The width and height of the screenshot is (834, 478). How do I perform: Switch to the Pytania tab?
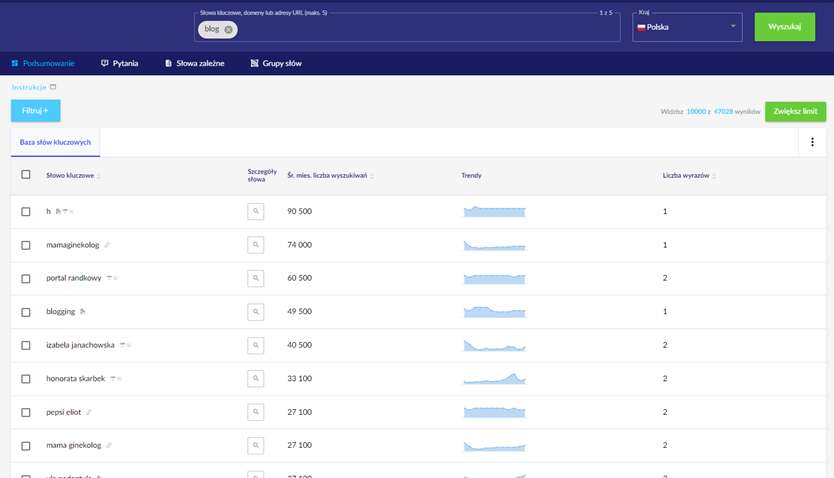click(120, 63)
